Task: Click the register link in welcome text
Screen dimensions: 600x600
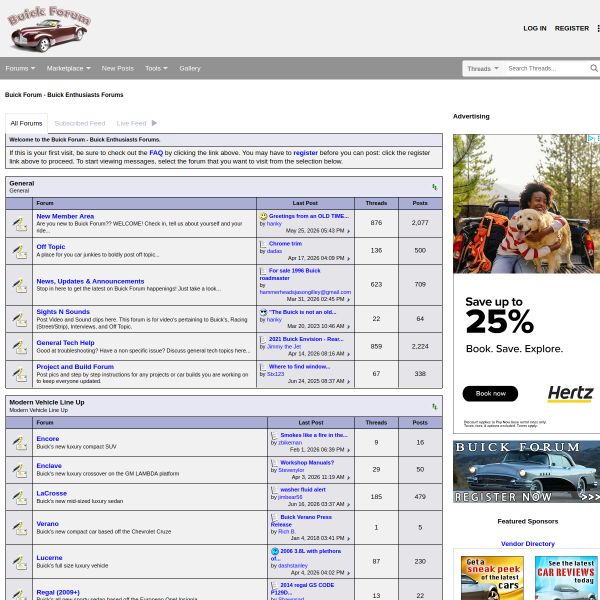Action: (305, 153)
